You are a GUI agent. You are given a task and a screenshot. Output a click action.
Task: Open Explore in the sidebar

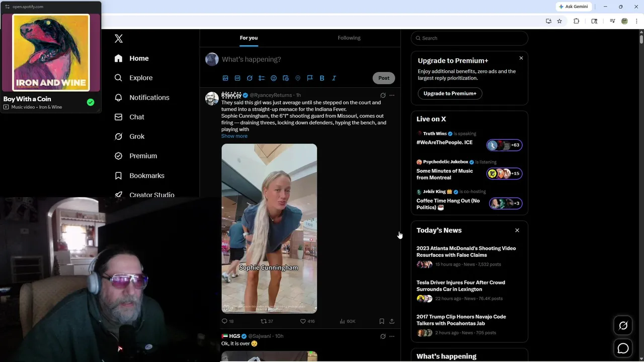tap(133, 78)
